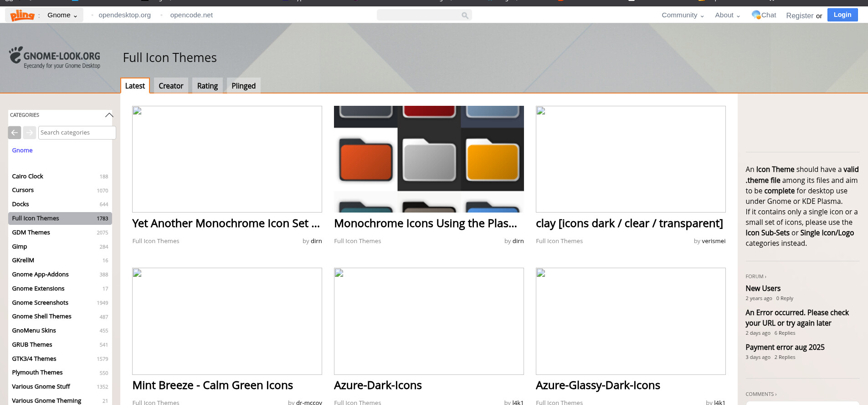Focus the Search categories input field
868x405 pixels.
point(77,133)
